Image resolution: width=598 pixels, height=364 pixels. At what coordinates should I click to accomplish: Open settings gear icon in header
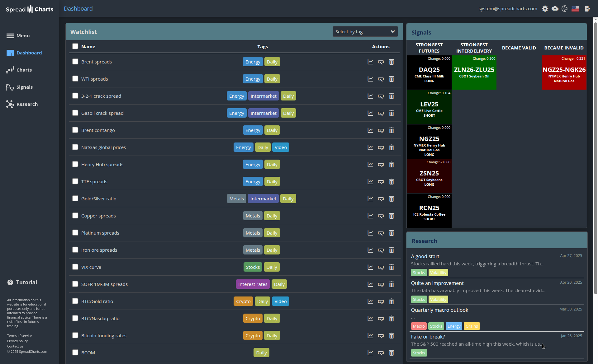pos(545,9)
